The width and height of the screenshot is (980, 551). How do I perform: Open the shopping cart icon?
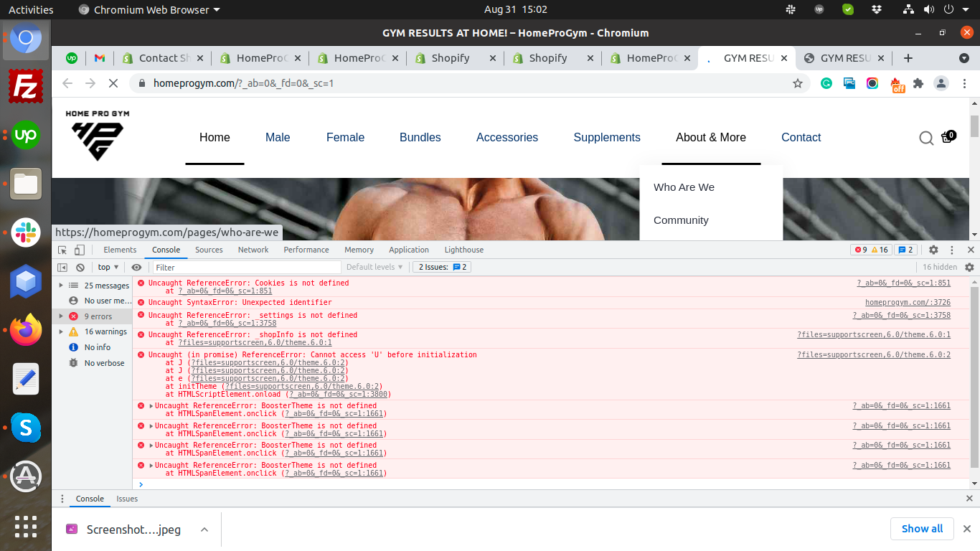948,136
